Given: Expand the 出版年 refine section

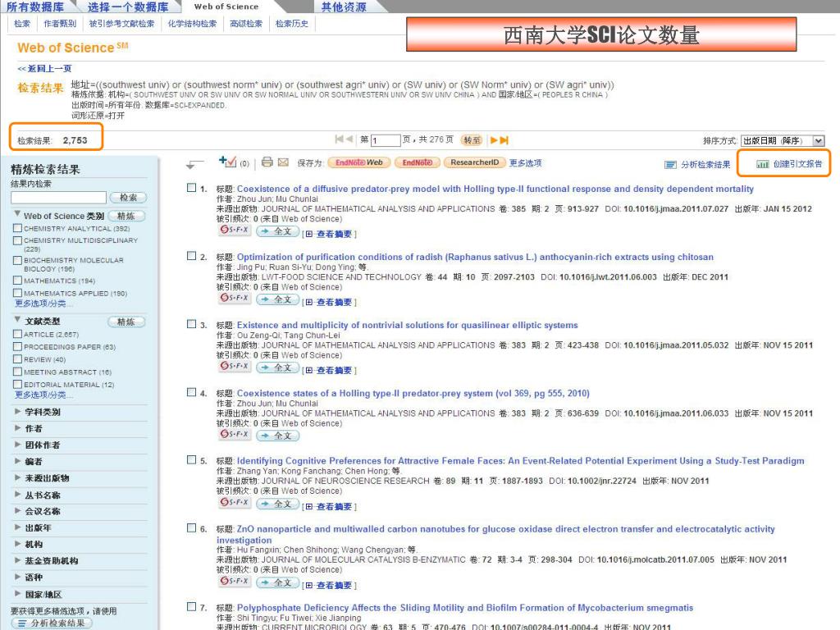Looking at the screenshot, I should 18,527.
